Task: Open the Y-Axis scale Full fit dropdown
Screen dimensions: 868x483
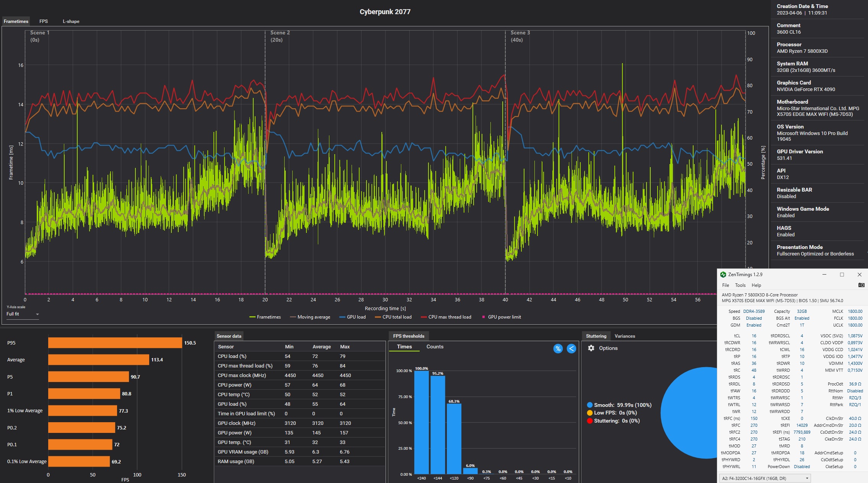Action: point(23,314)
